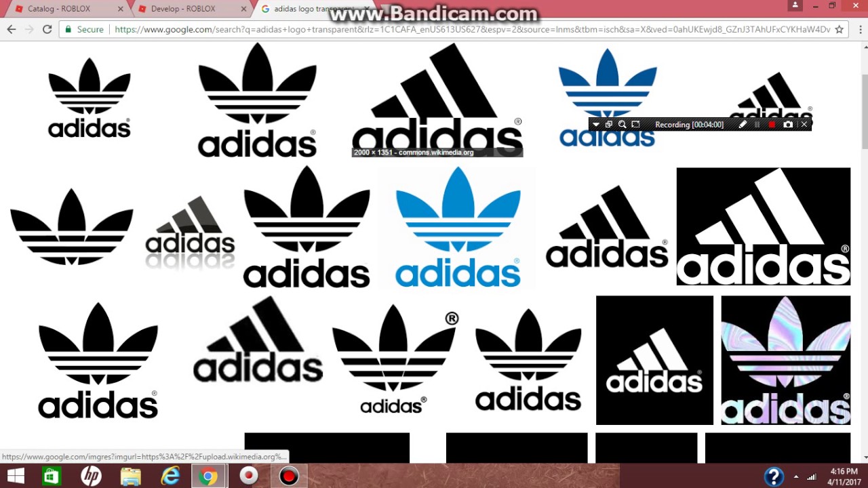Launch the Windows Store from the taskbar

(x=51, y=476)
